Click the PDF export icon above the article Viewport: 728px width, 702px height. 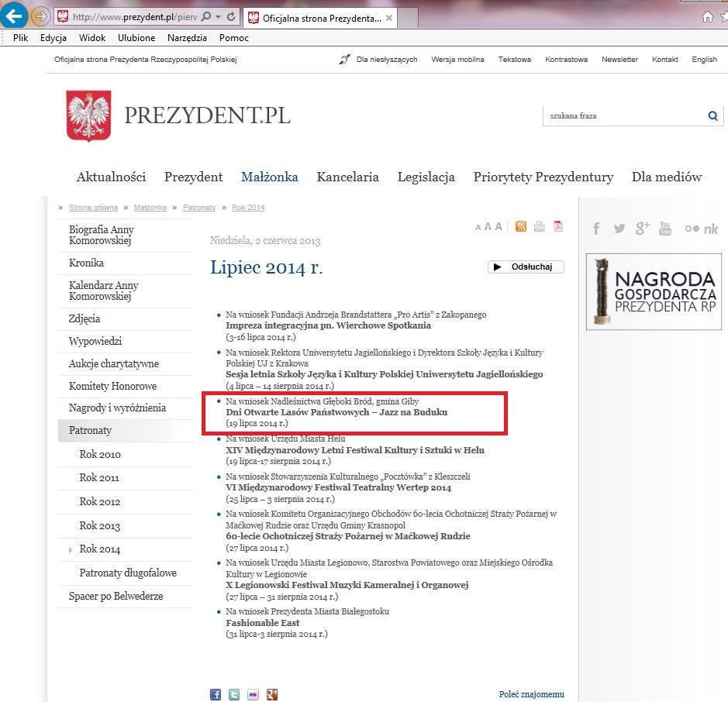click(x=557, y=226)
